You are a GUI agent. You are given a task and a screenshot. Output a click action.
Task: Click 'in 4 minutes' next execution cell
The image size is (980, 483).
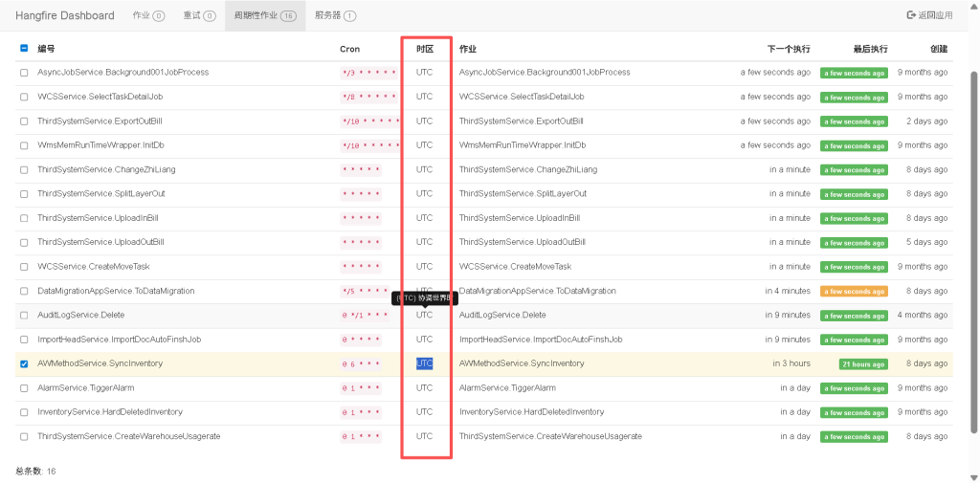788,291
